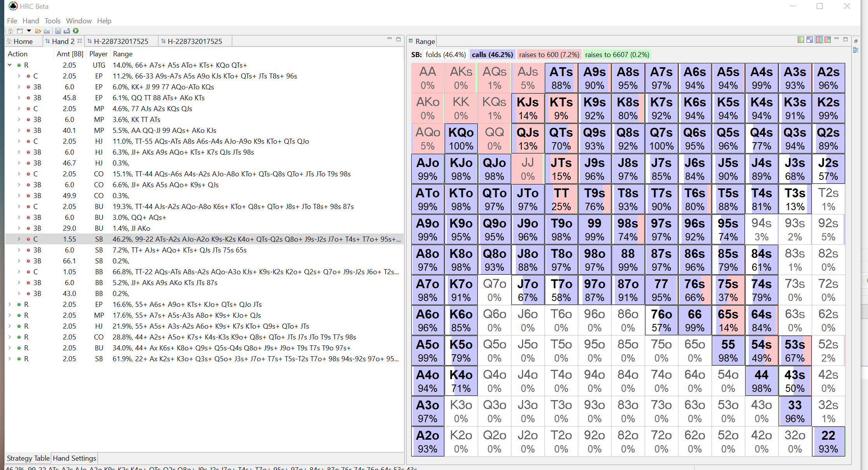
Task: Click the import hand toolbar icon
Action: coord(47,31)
